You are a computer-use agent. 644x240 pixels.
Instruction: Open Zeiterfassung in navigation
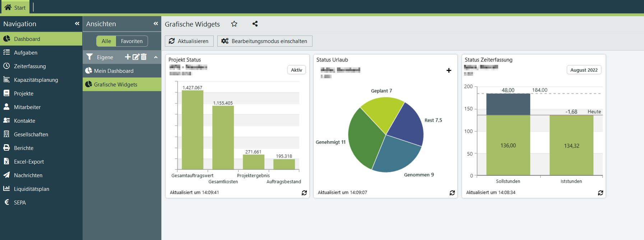tap(30, 66)
